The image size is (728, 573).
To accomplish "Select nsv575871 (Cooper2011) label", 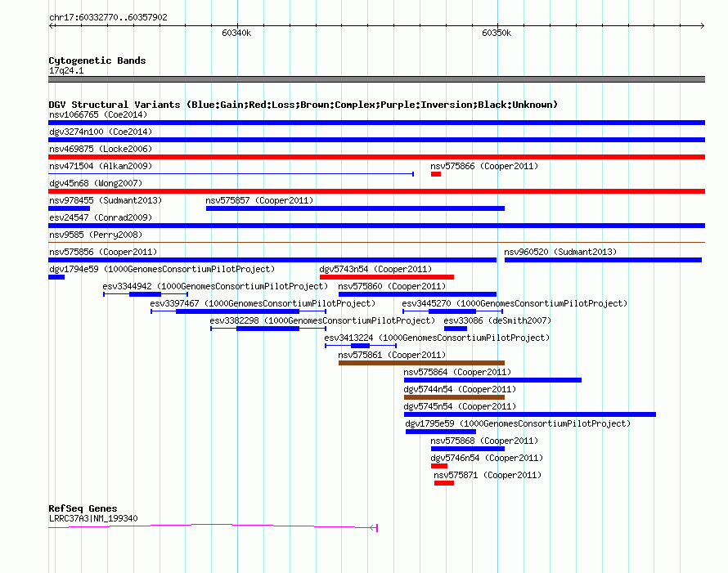I will point(488,475).
